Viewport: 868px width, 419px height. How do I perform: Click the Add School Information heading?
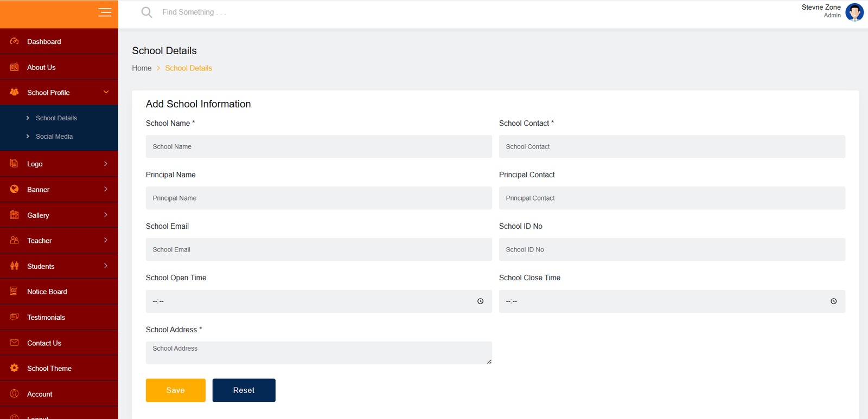[199, 104]
